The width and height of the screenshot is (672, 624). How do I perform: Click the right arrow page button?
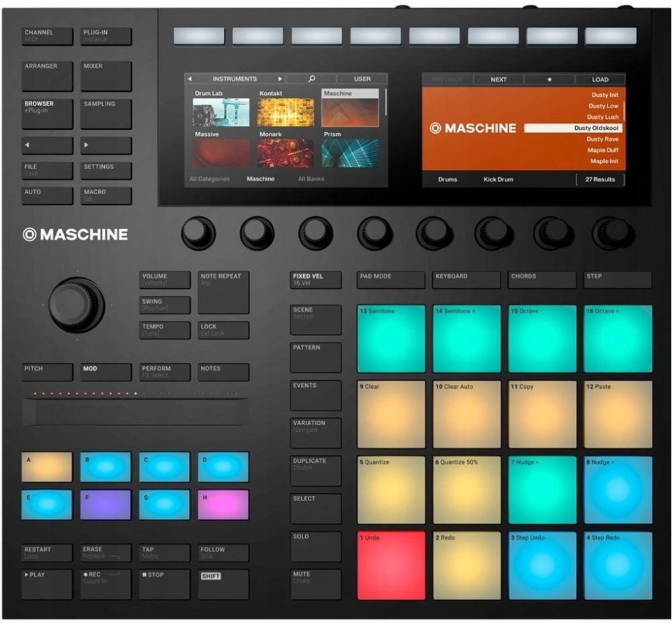coord(106,145)
